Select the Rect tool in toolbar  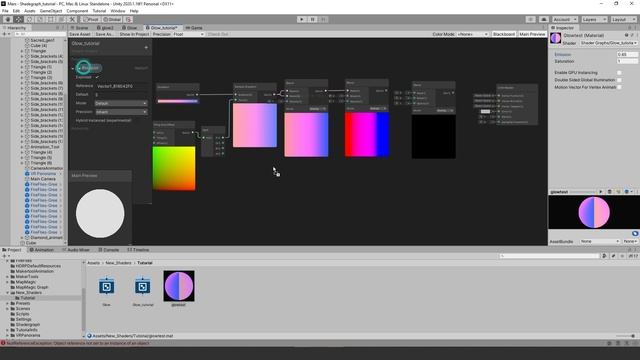click(51, 19)
